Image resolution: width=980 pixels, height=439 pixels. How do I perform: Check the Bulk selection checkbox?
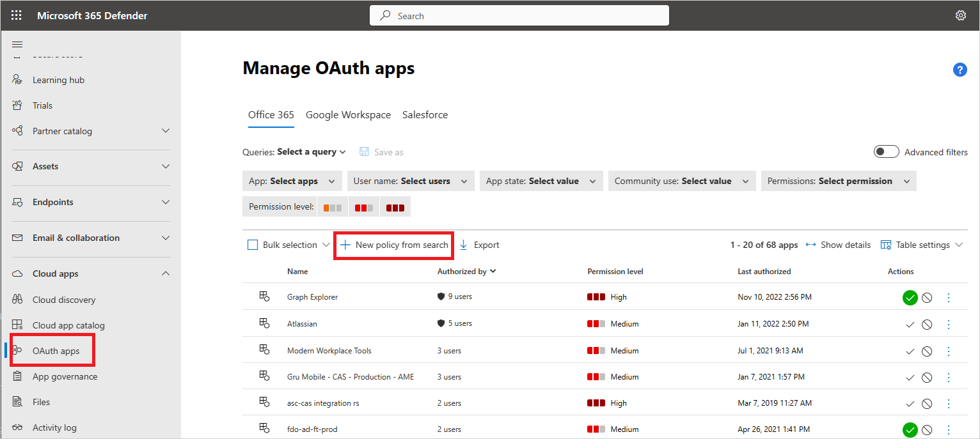pos(253,245)
